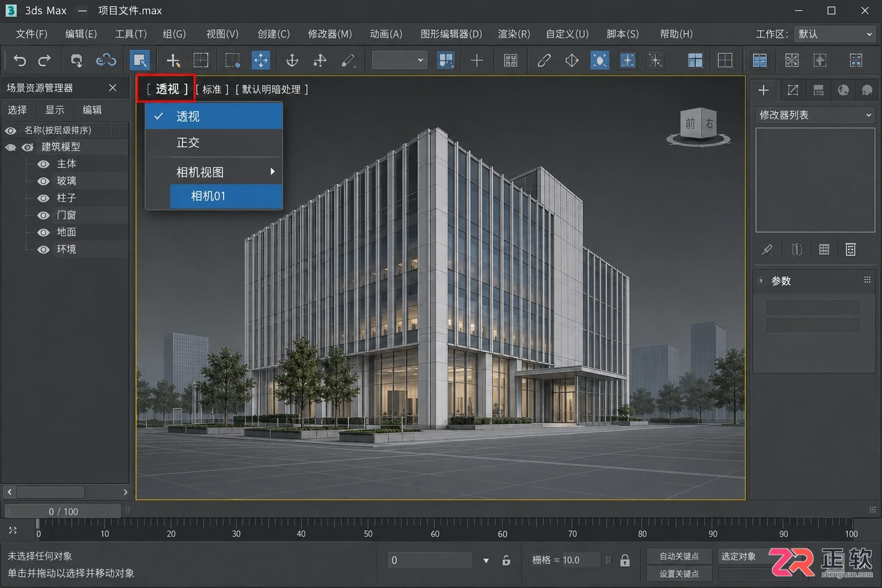Open 显示 tab in scene explorer
This screenshot has width=882, height=588.
pyautogui.click(x=55, y=110)
